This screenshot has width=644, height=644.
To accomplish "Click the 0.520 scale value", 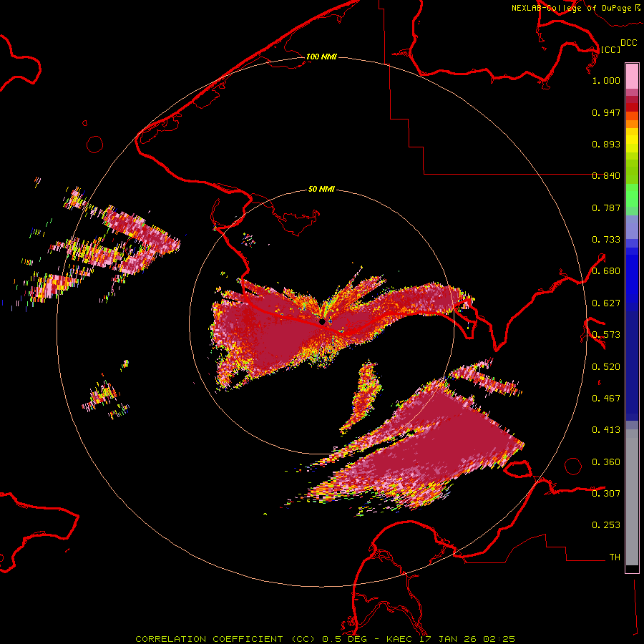I will (606, 367).
